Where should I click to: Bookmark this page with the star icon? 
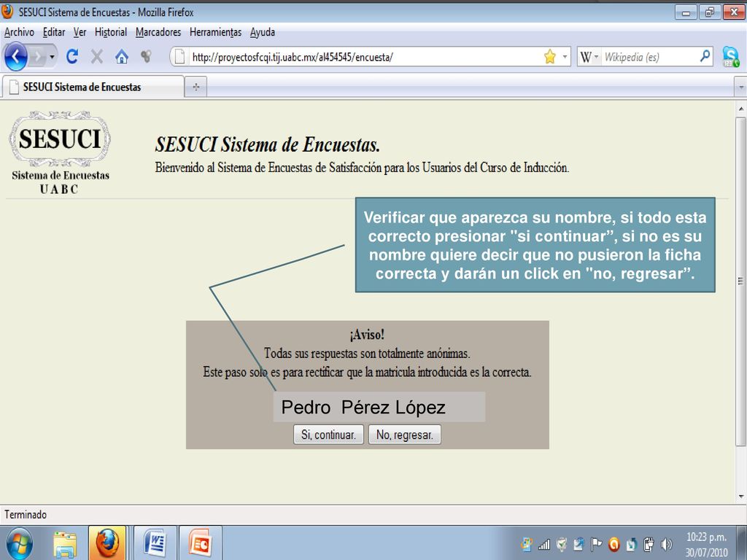pos(550,57)
